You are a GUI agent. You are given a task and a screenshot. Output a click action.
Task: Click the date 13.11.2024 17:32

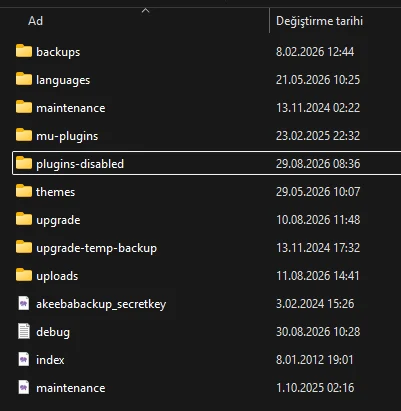coord(318,247)
